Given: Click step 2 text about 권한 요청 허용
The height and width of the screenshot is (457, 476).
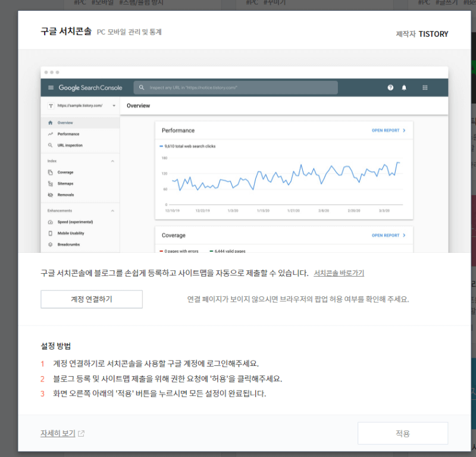Looking at the screenshot, I should [x=168, y=378].
